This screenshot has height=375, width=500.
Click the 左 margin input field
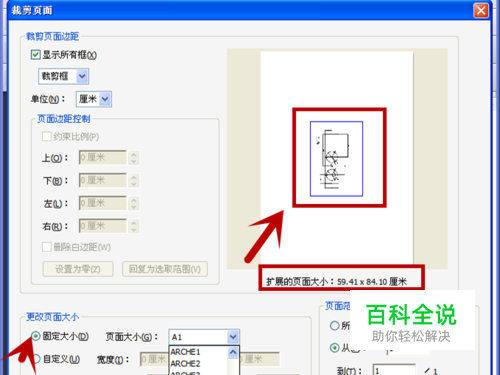[x=103, y=203]
